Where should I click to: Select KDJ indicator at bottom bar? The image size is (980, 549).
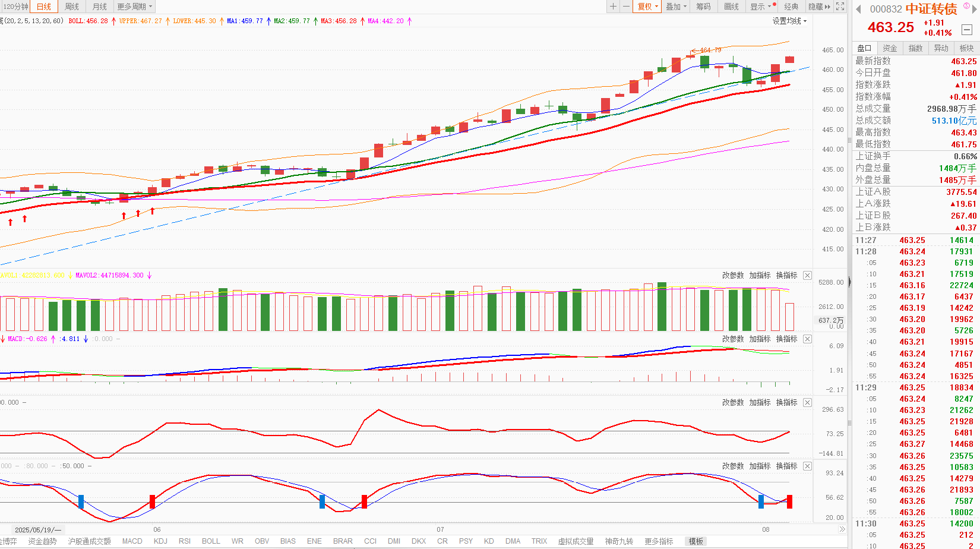(160, 541)
